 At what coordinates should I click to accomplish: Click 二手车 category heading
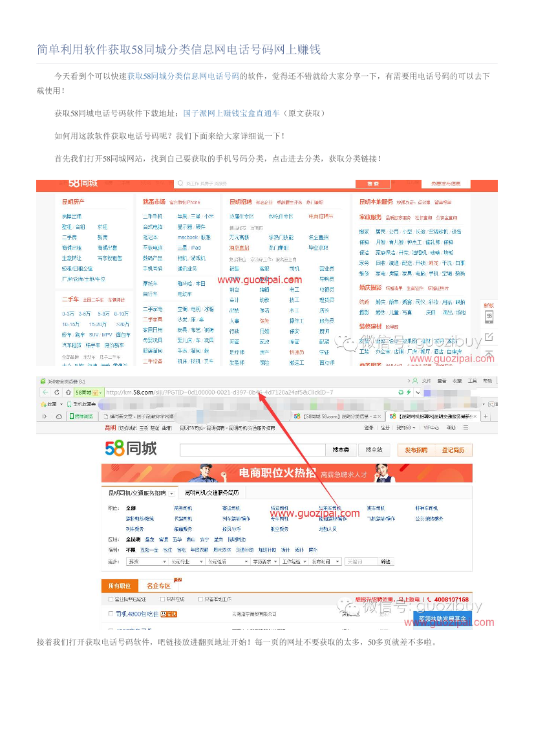pos(70,299)
